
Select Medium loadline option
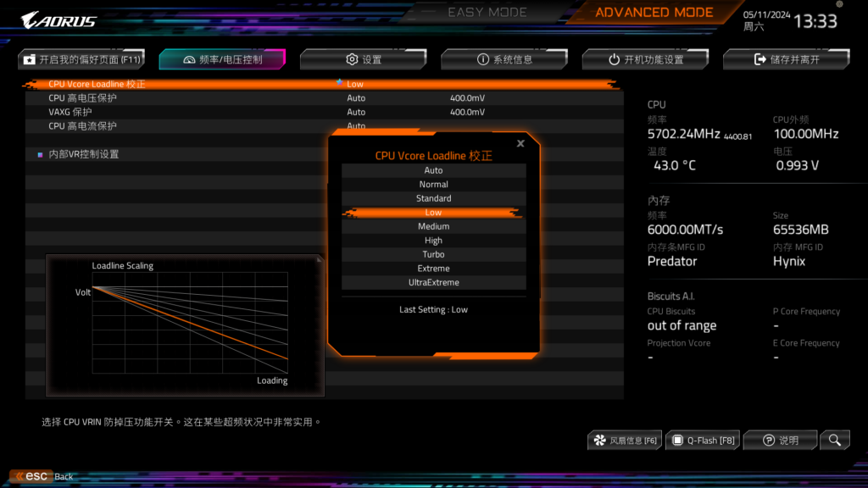click(433, 226)
